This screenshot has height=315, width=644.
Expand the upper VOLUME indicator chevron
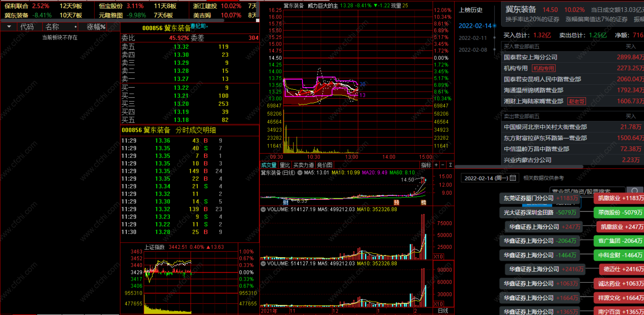click(x=263, y=209)
